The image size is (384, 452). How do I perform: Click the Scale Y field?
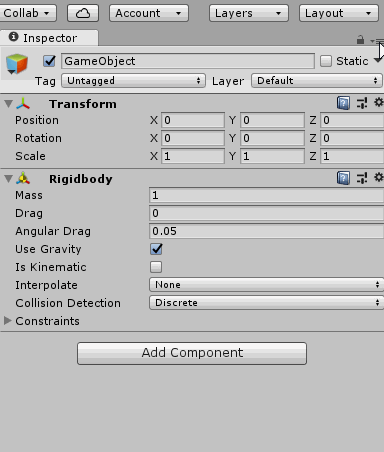coord(272,156)
